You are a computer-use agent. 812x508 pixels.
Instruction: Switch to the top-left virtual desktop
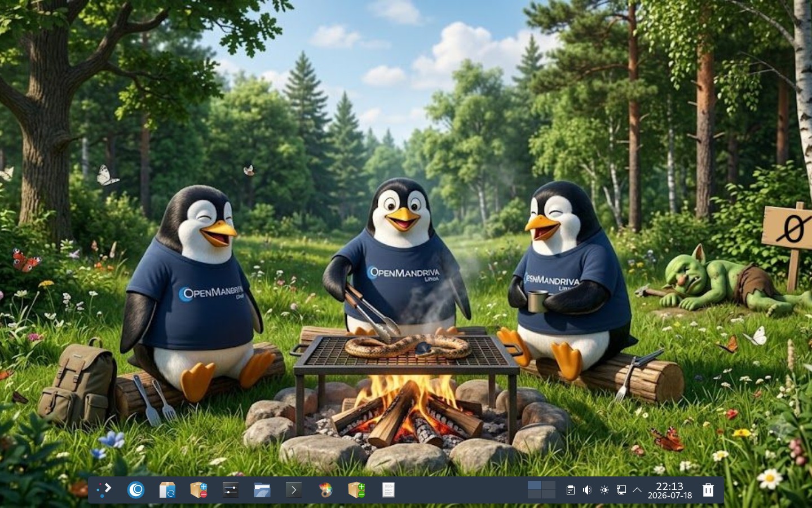tap(534, 485)
